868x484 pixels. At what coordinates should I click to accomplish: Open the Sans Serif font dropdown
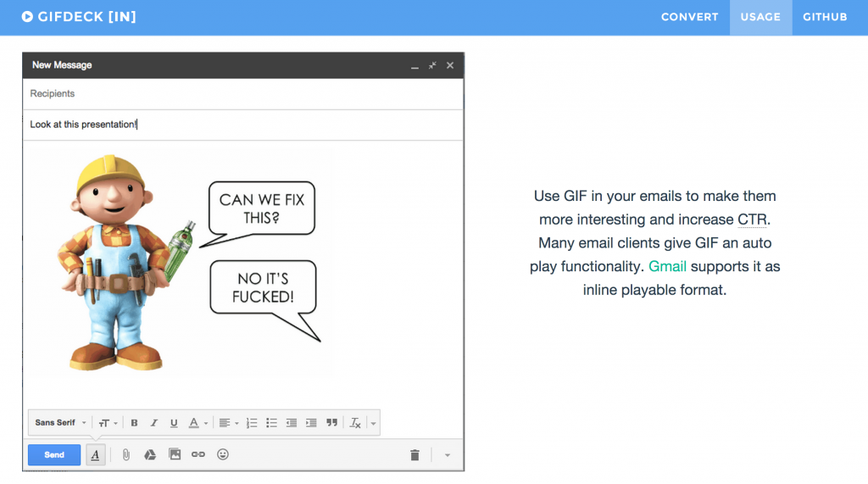tap(60, 423)
